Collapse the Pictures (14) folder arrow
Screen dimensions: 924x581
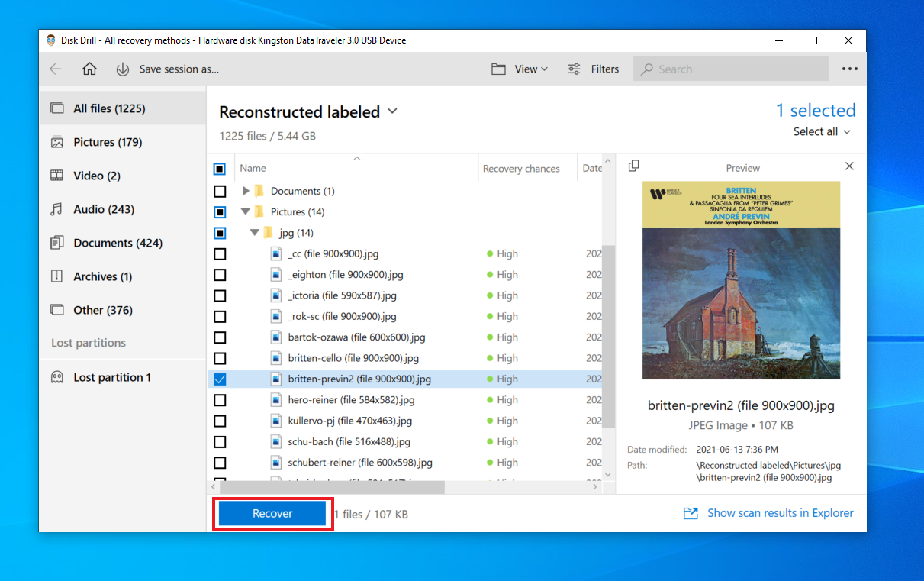click(x=246, y=211)
